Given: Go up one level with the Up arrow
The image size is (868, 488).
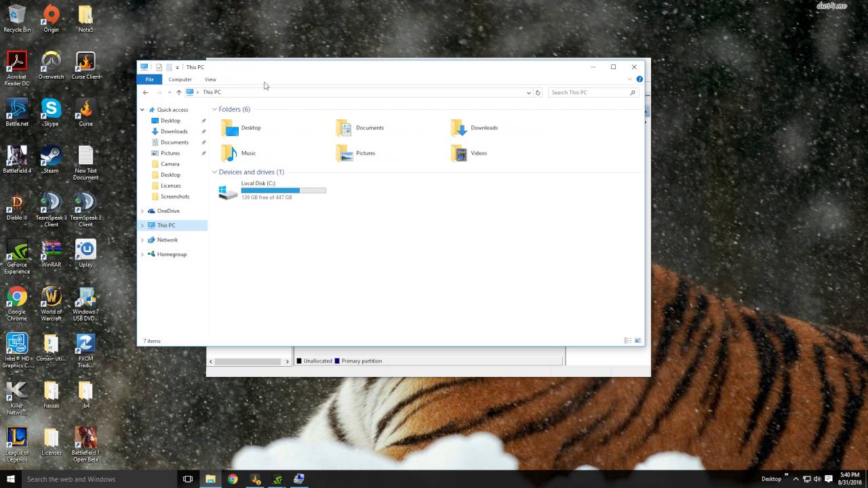Looking at the screenshot, I should (x=179, y=92).
